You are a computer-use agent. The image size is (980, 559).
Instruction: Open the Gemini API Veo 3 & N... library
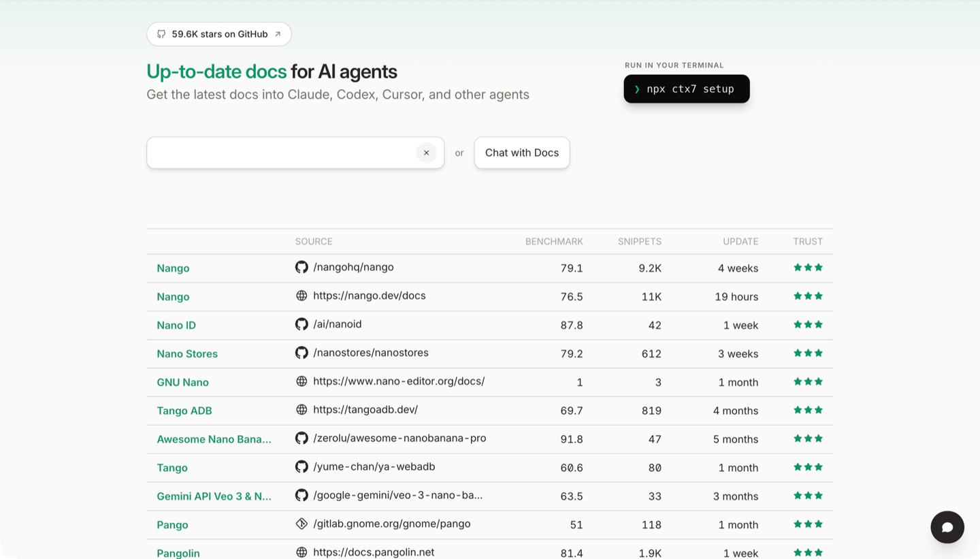[x=214, y=497]
